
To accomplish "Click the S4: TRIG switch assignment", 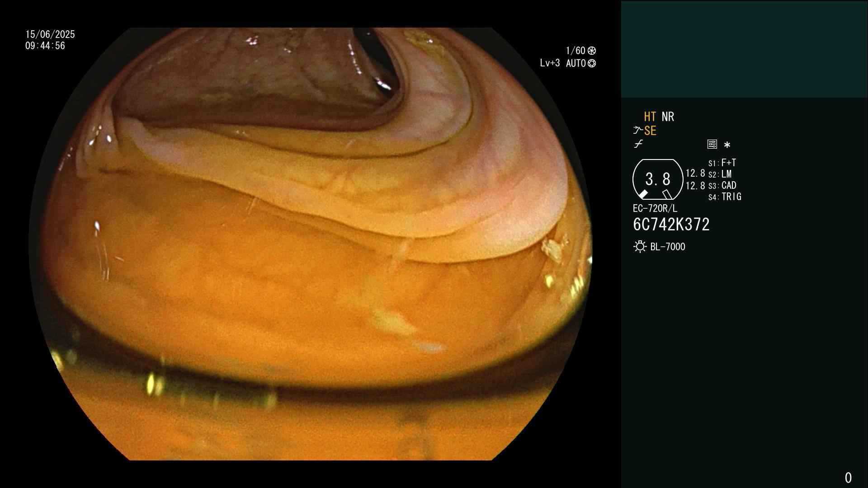I will 725,197.
